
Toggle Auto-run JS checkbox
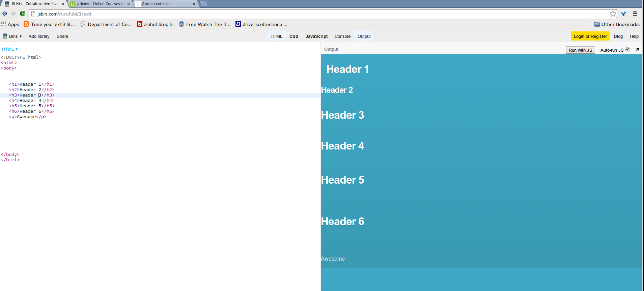[627, 49]
